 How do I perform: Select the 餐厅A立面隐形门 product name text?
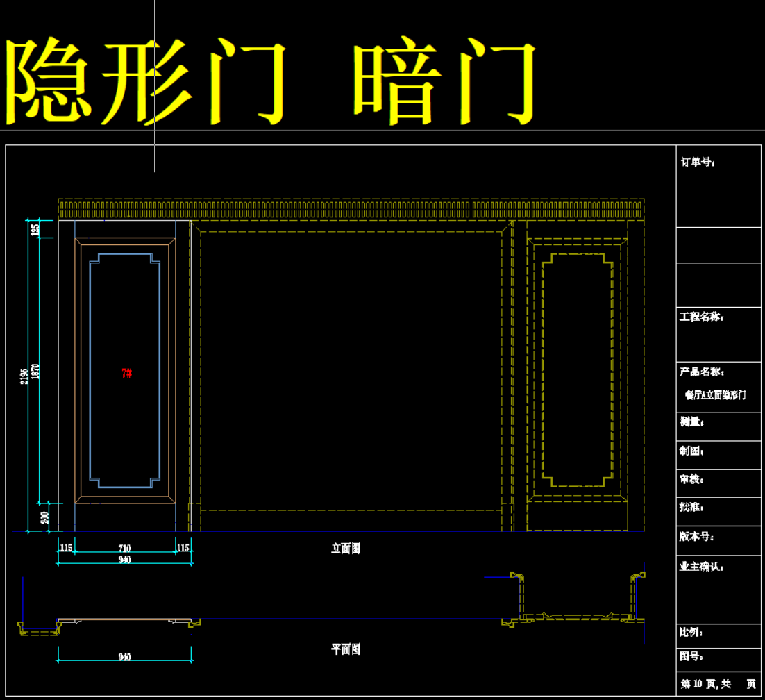pyautogui.click(x=715, y=395)
